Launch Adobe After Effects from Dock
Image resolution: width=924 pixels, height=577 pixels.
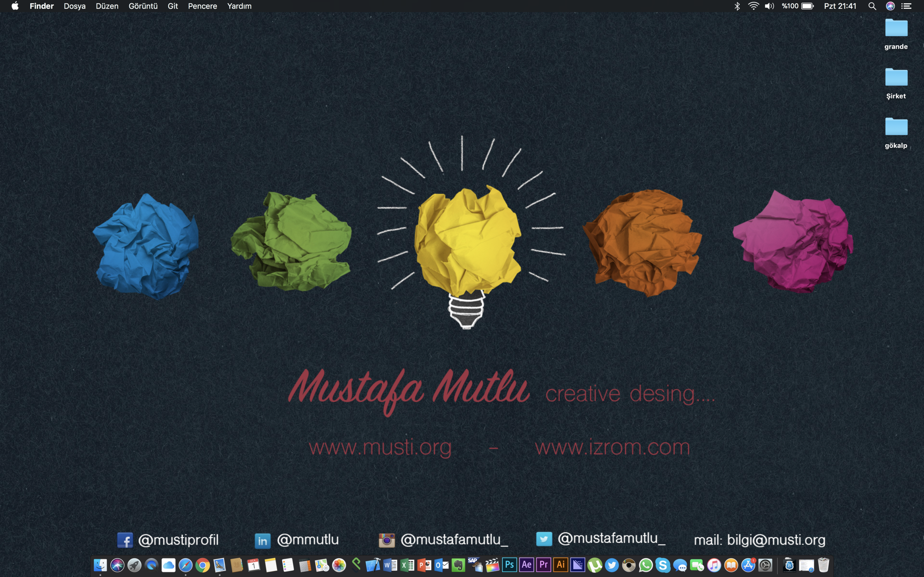pyautogui.click(x=527, y=565)
